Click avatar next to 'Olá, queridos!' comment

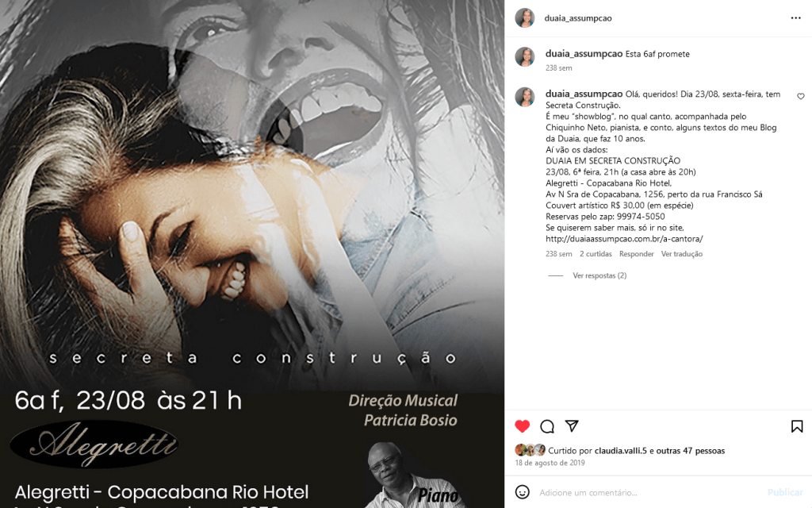click(525, 97)
